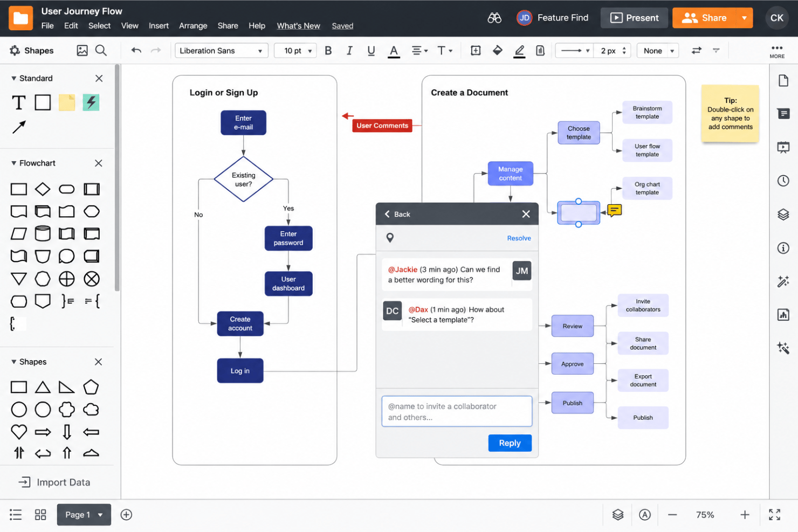The image size is (798, 532).
Task: Switch to outline list view
Action: [x=16, y=515]
